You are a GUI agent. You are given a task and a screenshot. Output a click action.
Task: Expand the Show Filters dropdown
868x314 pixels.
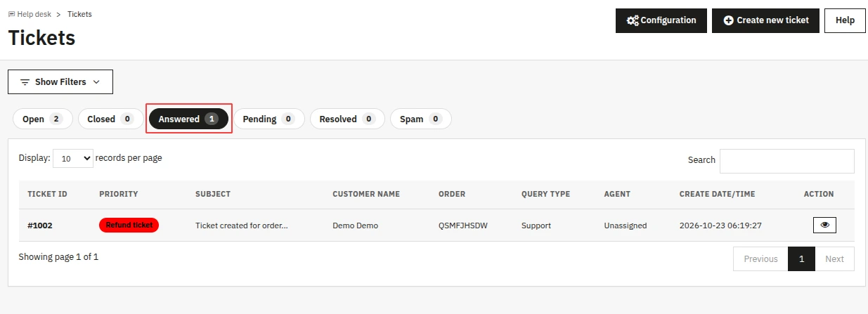60,81
